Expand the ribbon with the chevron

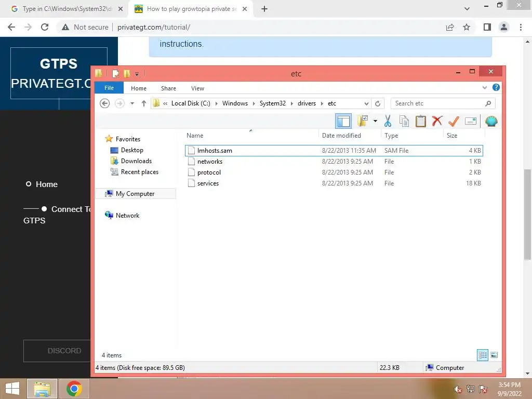tap(485, 87)
